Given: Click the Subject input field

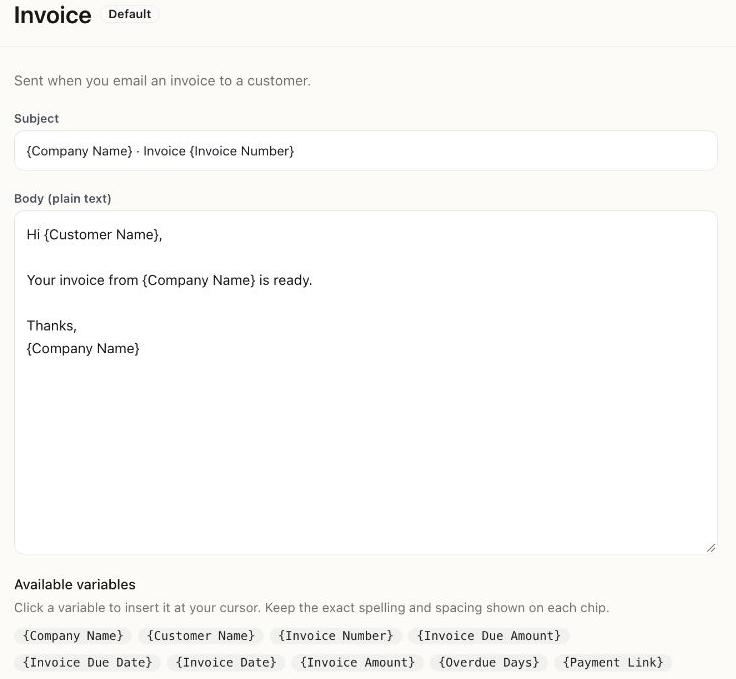Looking at the screenshot, I should [366, 151].
